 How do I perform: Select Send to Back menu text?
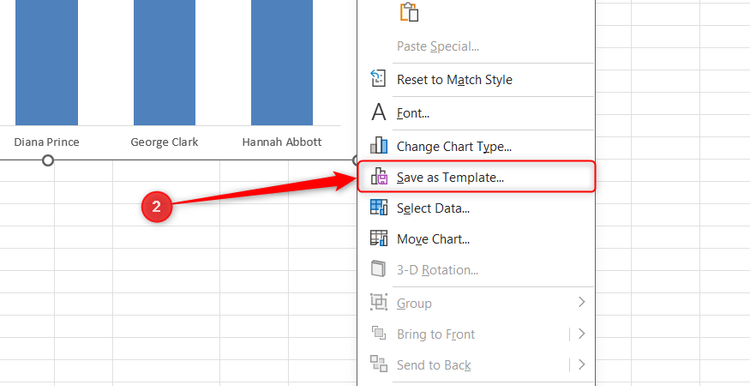pos(434,365)
